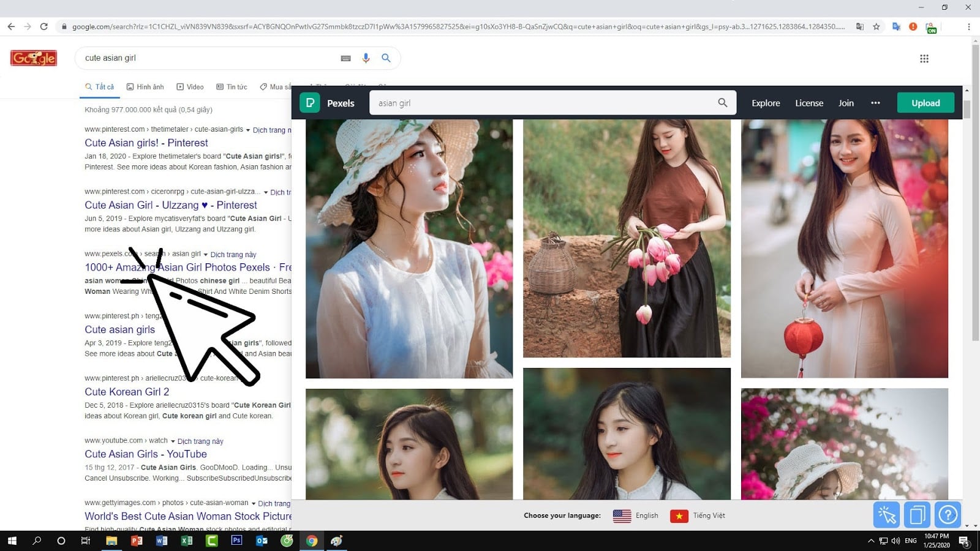The width and height of the screenshot is (980, 551).
Task: Click Join on Pexels
Action: point(846,103)
